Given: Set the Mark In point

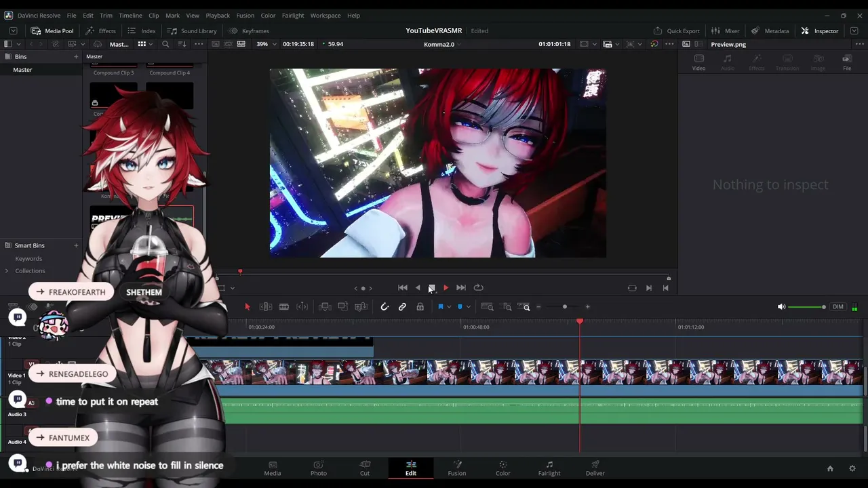Looking at the screenshot, I should pos(649,288).
